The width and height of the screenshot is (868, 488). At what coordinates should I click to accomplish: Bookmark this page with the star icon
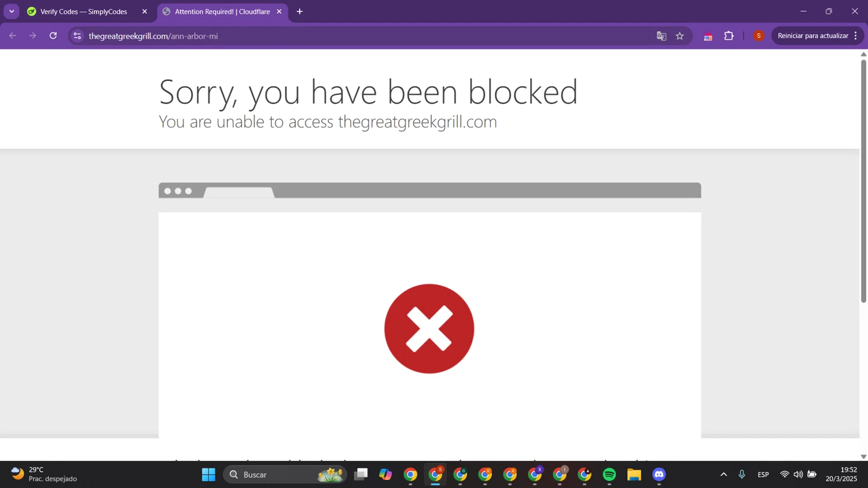pos(680,36)
